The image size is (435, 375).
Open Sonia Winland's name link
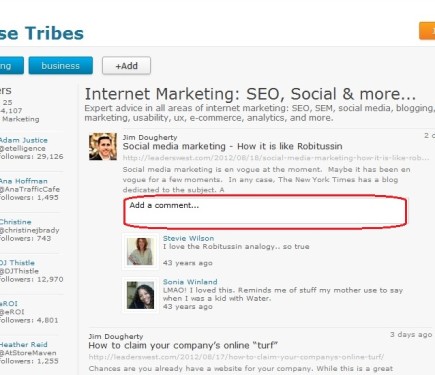(190, 282)
